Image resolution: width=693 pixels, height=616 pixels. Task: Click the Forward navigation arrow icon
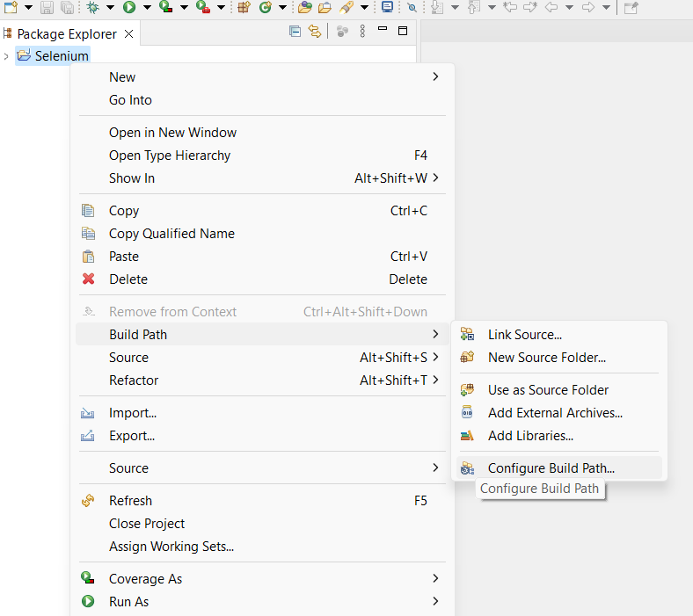[x=588, y=7]
